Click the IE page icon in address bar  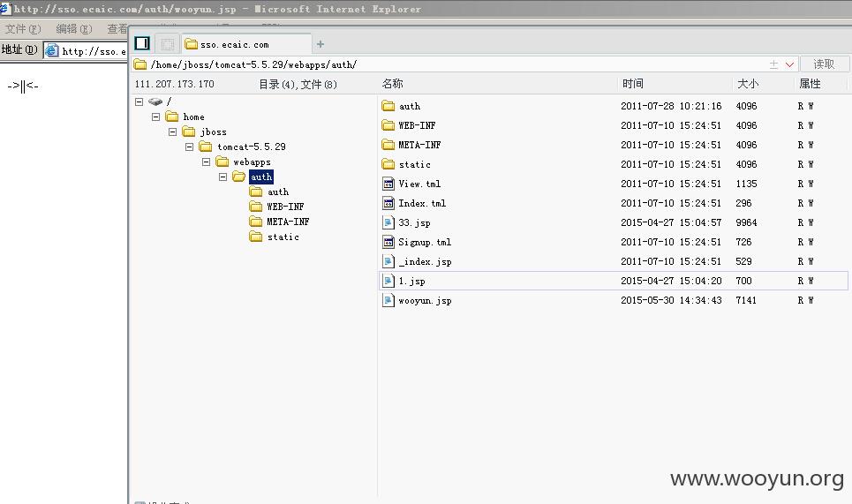click(x=51, y=51)
